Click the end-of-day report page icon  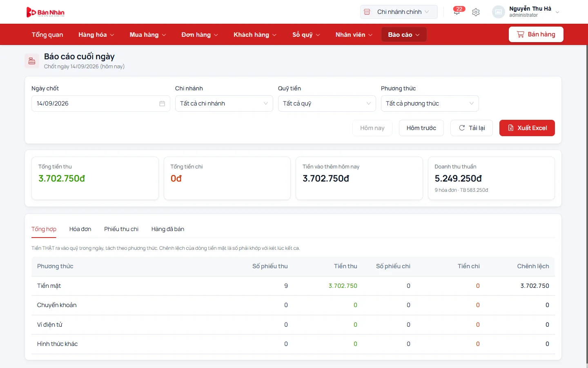[32, 61]
